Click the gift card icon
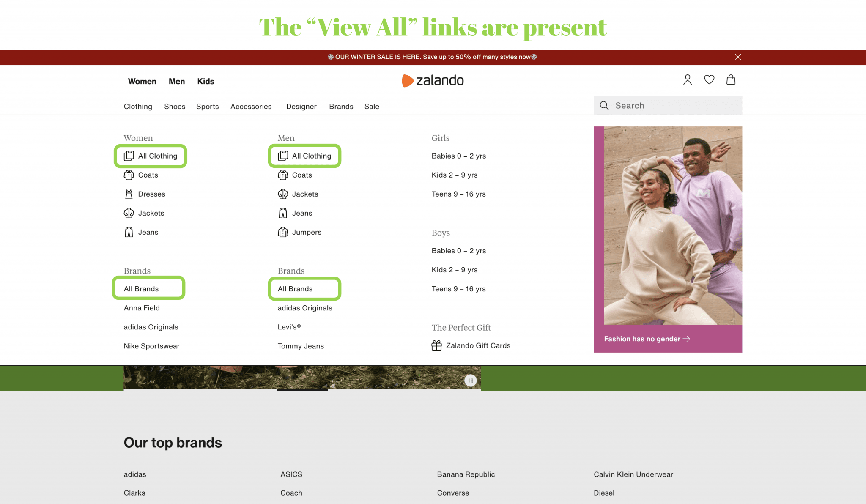 pyautogui.click(x=436, y=345)
